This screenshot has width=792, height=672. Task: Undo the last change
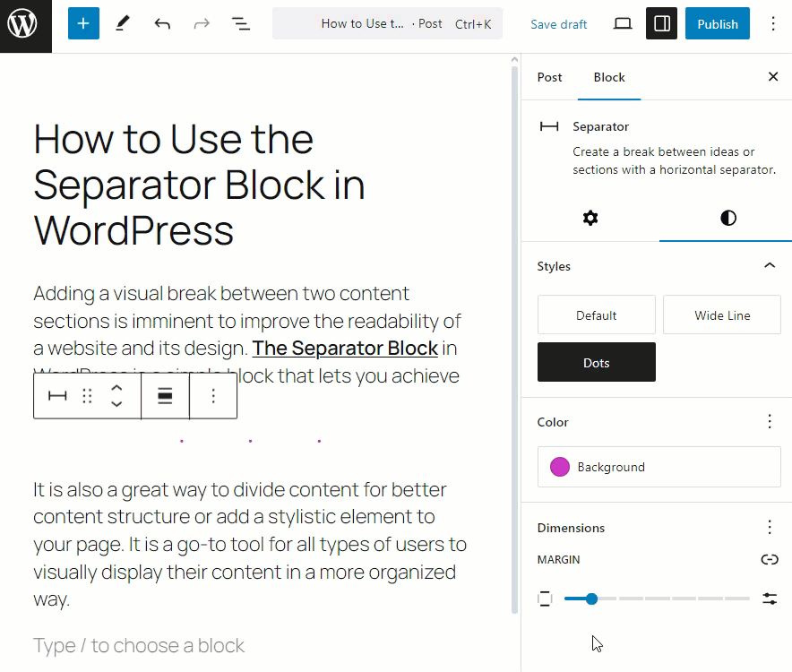pyautogui.click(x=162, y=23)
